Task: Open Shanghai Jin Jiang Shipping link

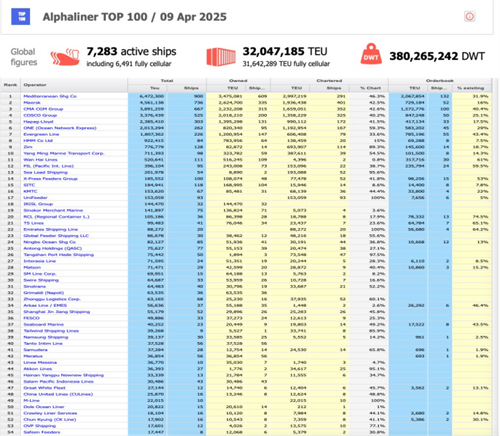Action: [57, 311]
